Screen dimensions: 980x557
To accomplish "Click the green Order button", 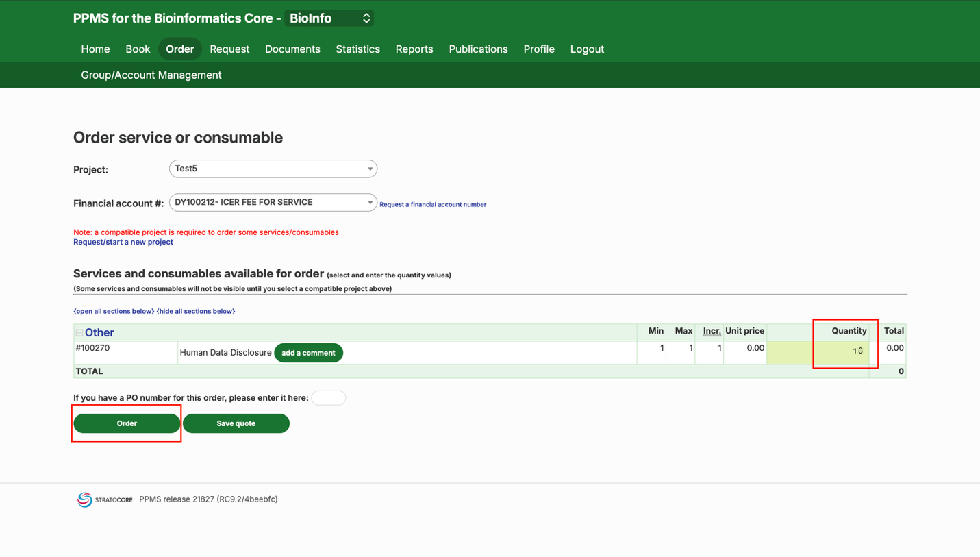I will click(127, 423).
